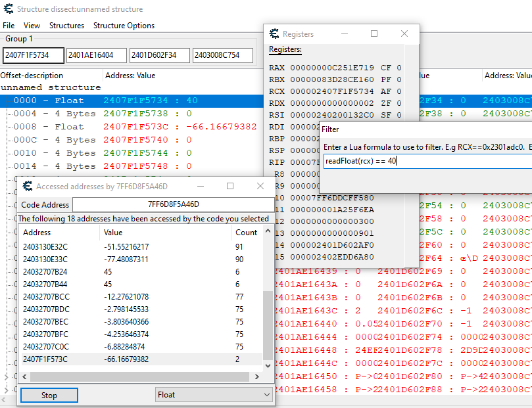532x408 pixels.
Task: Open the File menu
Action: pos(9,26)
